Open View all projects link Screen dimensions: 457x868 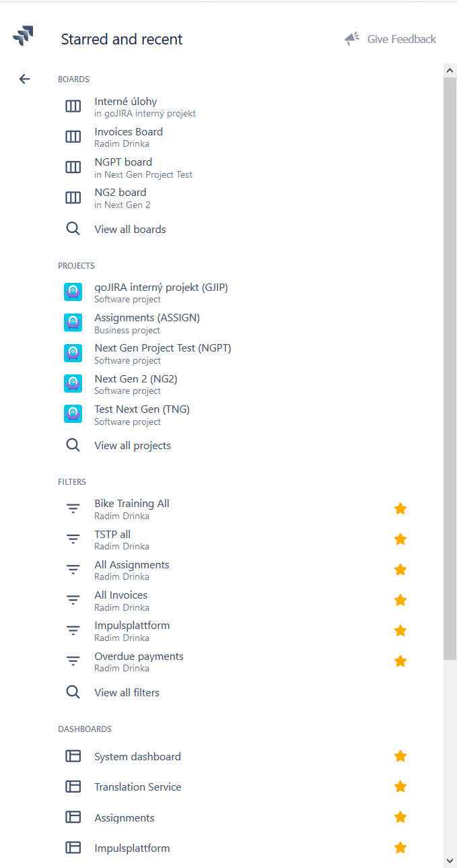tap(133, 446)
